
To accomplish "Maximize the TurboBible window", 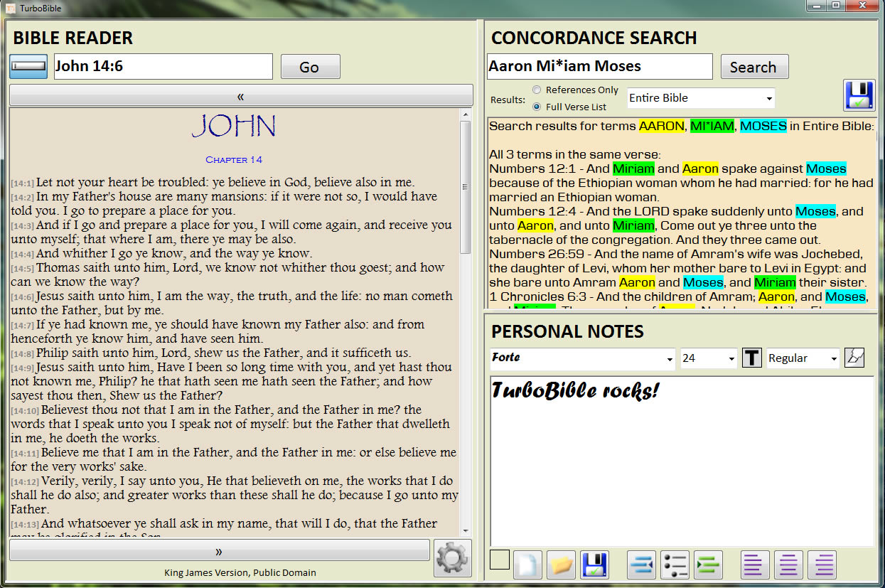I will pos(836,6).
